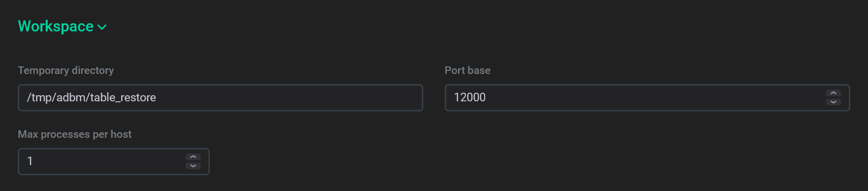
Task: Place cursor on the 12000 port value
Action: (x=469, y=97)
